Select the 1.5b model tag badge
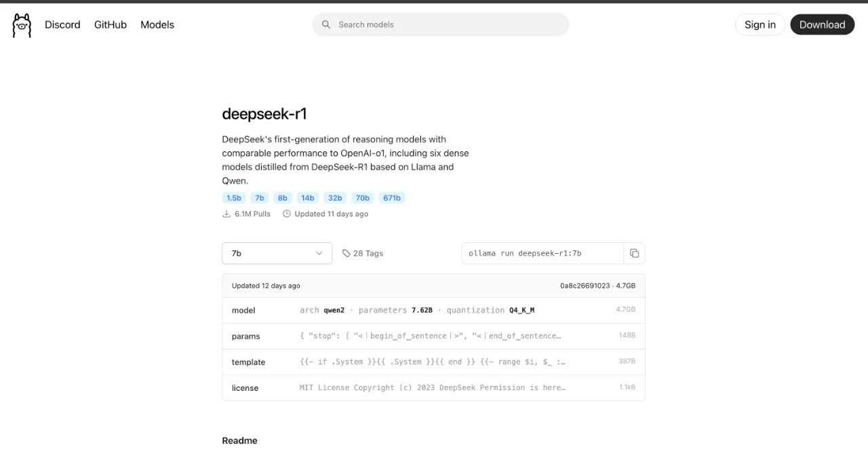This screenshot has height=475, width=868. (233, 197)
